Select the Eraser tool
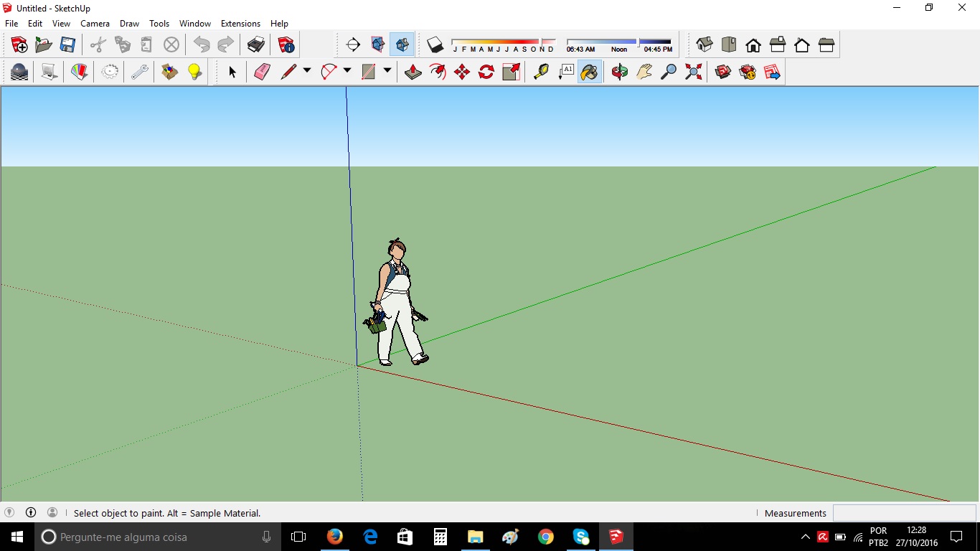The width and height of the screenshot is (980, 551). 262,72
